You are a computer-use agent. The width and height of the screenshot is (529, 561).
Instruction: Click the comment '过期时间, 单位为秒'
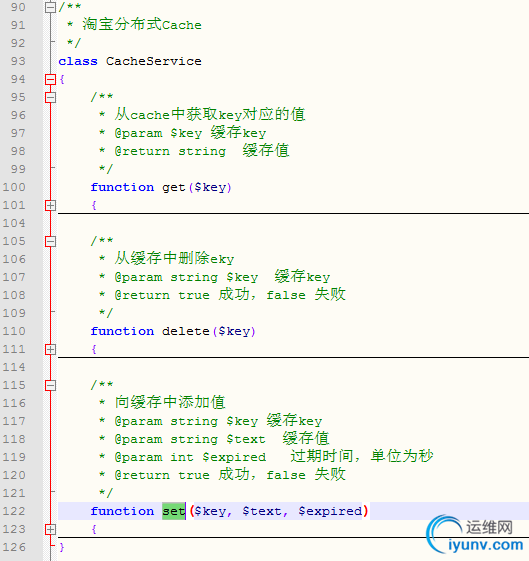[362, 456]
